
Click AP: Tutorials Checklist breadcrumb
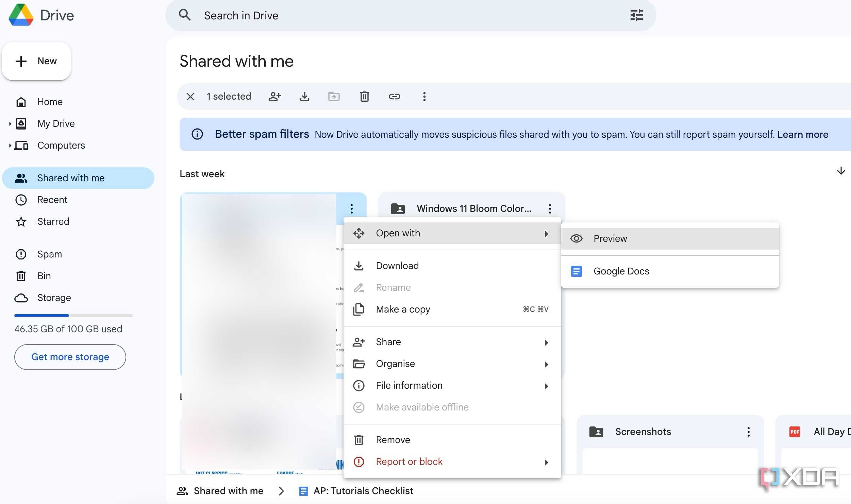[356, 491]
